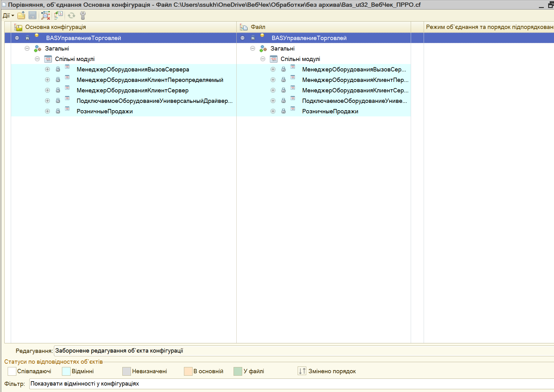Image resolution: width=554 pixels, height=392 pixels.
Task: Expand ПодключаемоеОборудованиеУниве... in file column
Action: click(x=273, y=101)
